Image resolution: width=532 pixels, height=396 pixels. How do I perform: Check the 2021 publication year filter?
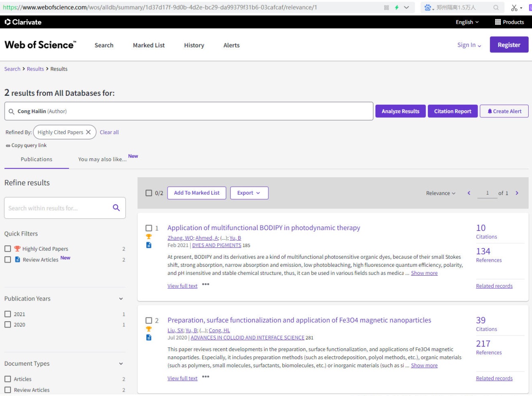click(x=7, y=314)
